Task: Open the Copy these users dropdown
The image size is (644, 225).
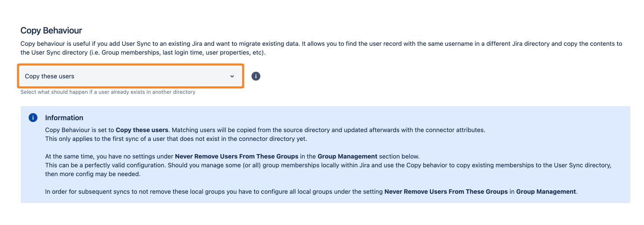Action: click(130, 76)
